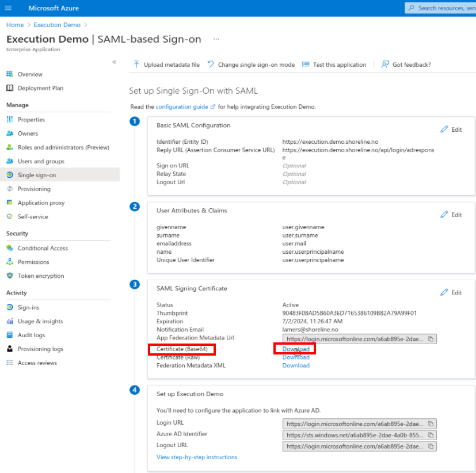Copy the Azure AD Identifier value
The height and width of the screenshot is (473, 476).
click(x=431, y=435)
